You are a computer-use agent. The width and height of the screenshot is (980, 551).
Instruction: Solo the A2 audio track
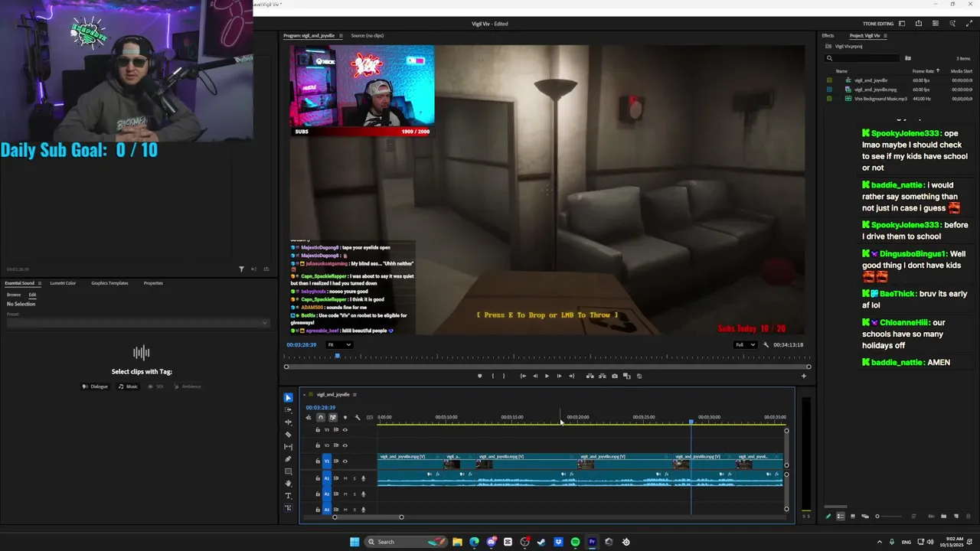click(354, 494)
